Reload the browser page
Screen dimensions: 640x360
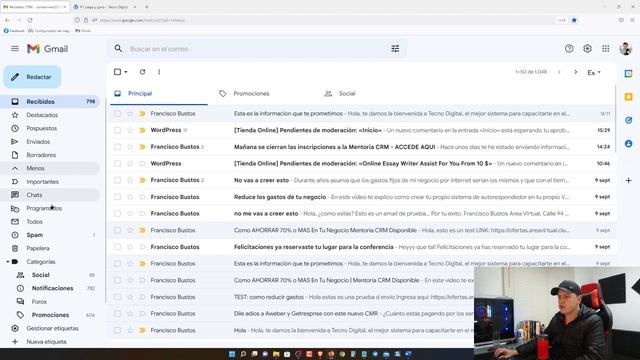point(30,20)
